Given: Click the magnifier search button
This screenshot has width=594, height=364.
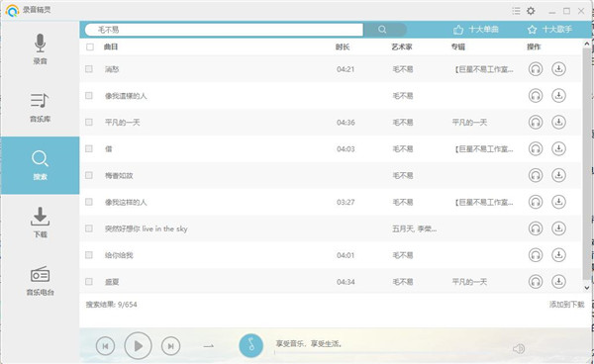Looking at the screenshot, I should point(382,30).
